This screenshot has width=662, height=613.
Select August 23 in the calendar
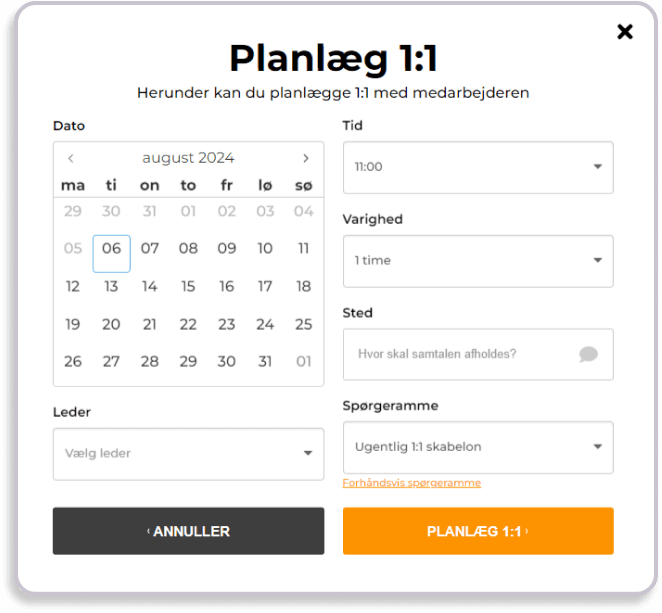point(227,324)
